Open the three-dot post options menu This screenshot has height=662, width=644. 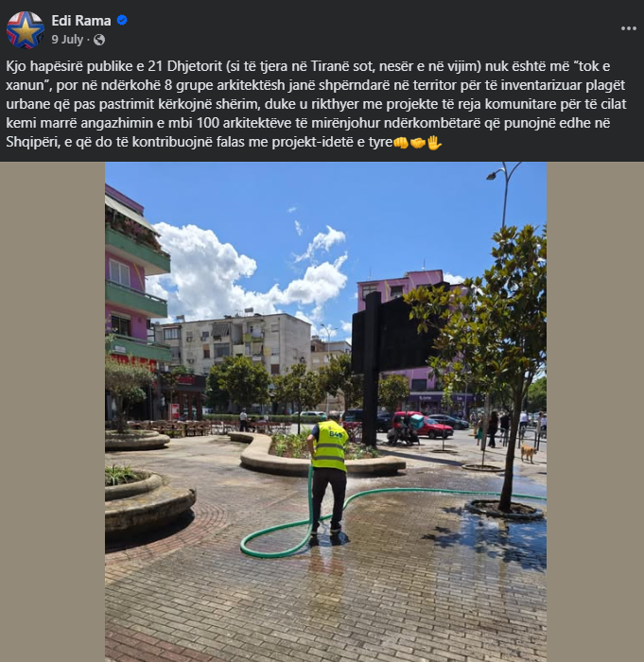pyautogui.click(x=628, y=28)
